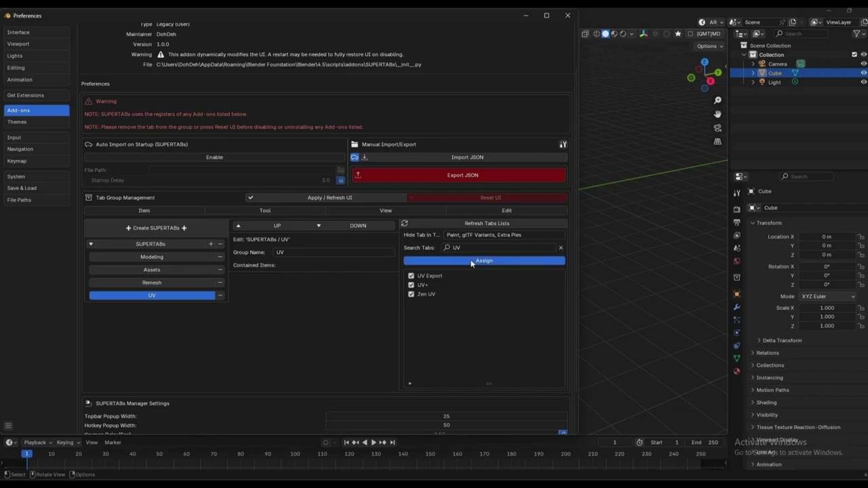The image size is (868, 488).
Task: Toggle lock on Location X
Action: 861,237
